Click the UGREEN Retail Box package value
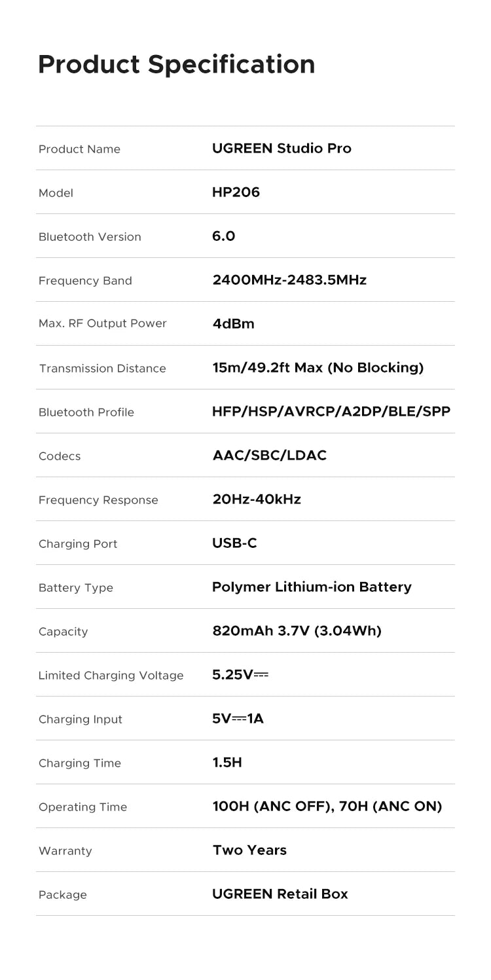The width and height of the screenshot is (491, 980). pyautogui.click(x=280, y=894)
